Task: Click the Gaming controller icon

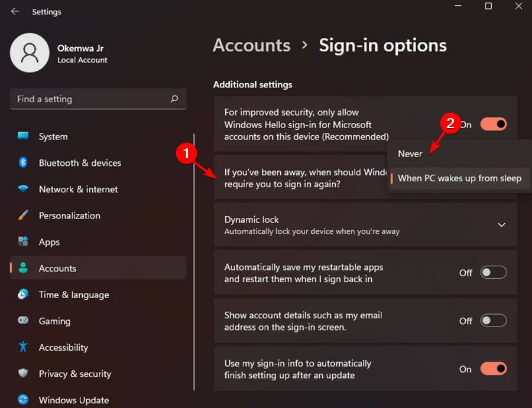Action: (x=23, y=321)
